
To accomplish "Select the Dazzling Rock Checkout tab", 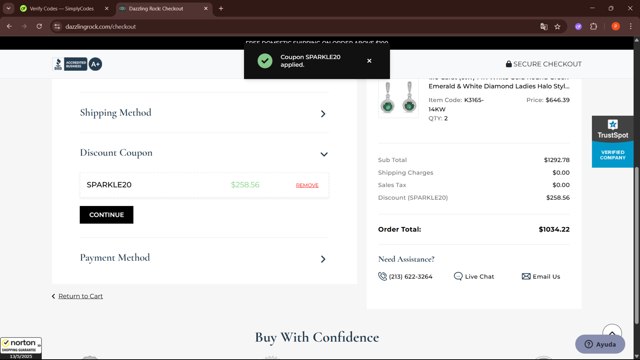I will [156, 9].
